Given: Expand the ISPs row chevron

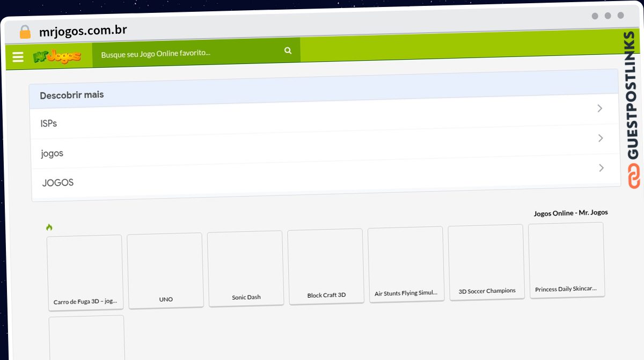Looking at the screenshot, I should [x=600, y=109].
